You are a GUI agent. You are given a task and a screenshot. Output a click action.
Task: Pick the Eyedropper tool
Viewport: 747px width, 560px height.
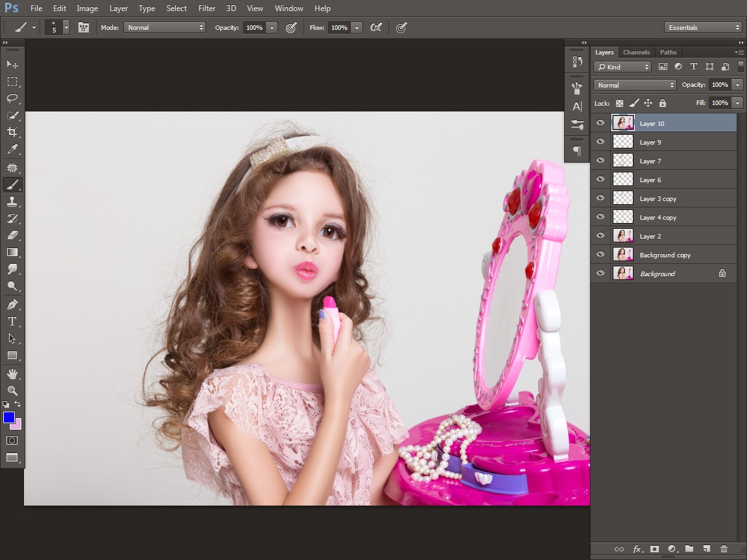point(12,150)
